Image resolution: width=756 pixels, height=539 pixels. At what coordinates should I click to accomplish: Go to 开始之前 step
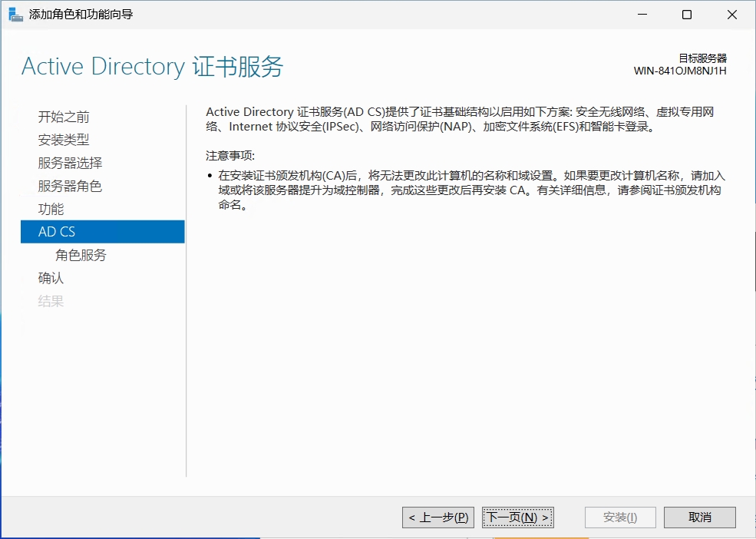coord(64,117)
